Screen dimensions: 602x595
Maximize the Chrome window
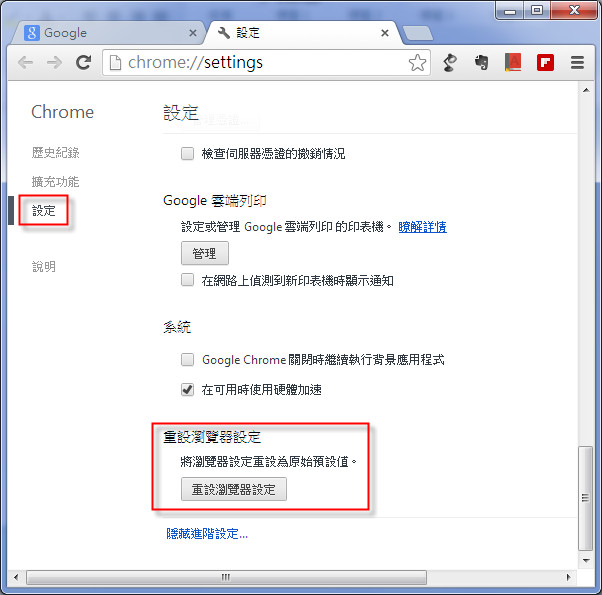tap(537, 10)
